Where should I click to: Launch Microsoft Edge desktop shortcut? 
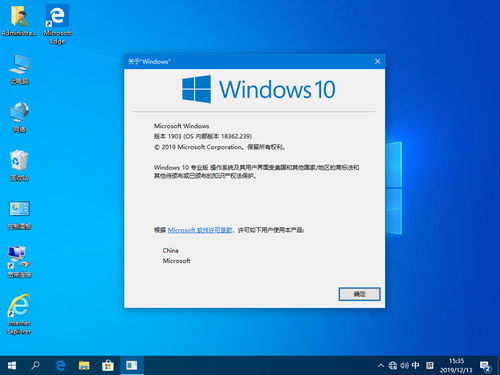click(57, 24)
